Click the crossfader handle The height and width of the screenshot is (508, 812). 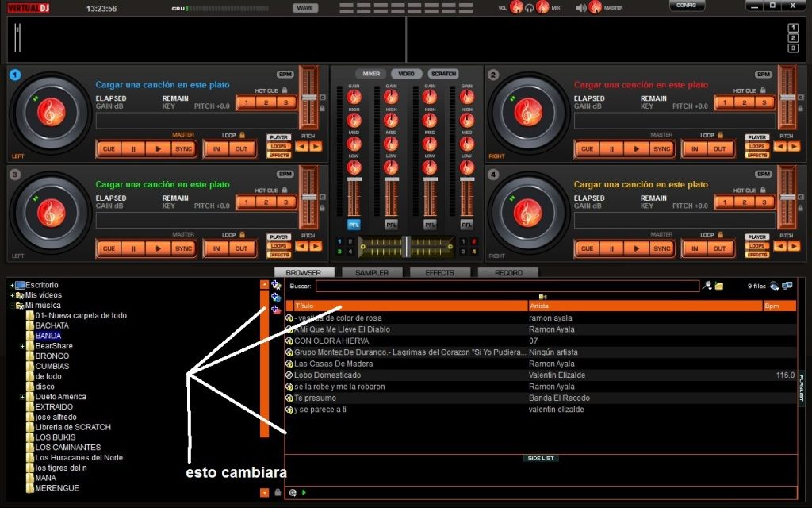407,247
